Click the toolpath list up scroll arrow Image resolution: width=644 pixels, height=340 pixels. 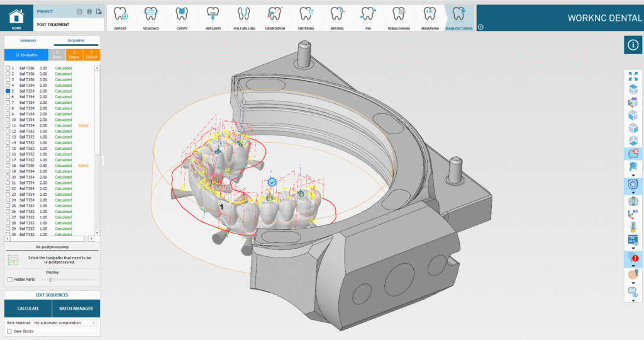click(97, 68)
